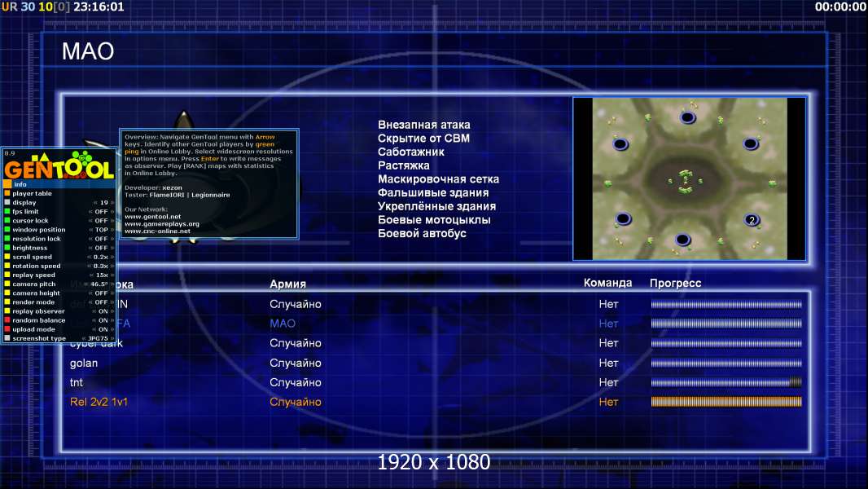Toggle the brightness OFF value
868x489 pixels.
tap(101, 248)
